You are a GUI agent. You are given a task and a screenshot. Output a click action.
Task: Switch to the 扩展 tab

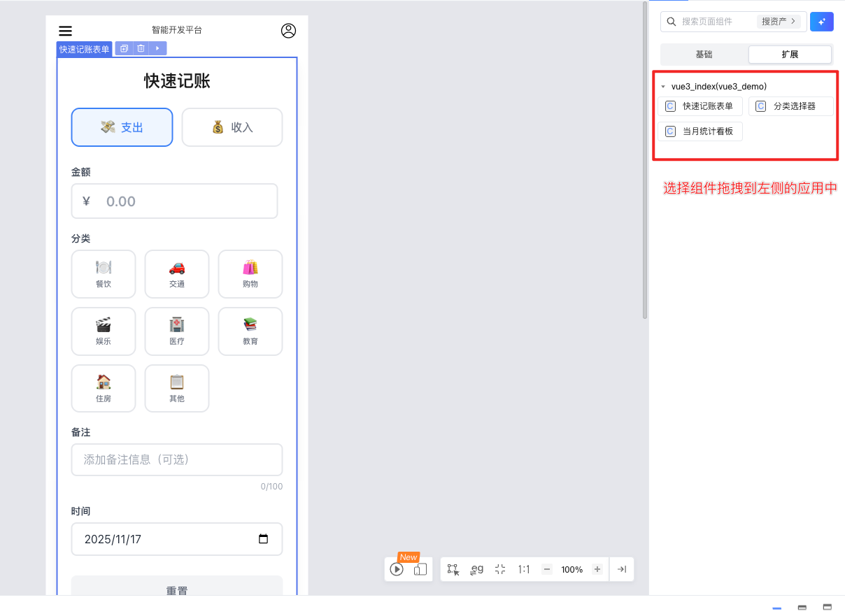[x=790, y=55]
